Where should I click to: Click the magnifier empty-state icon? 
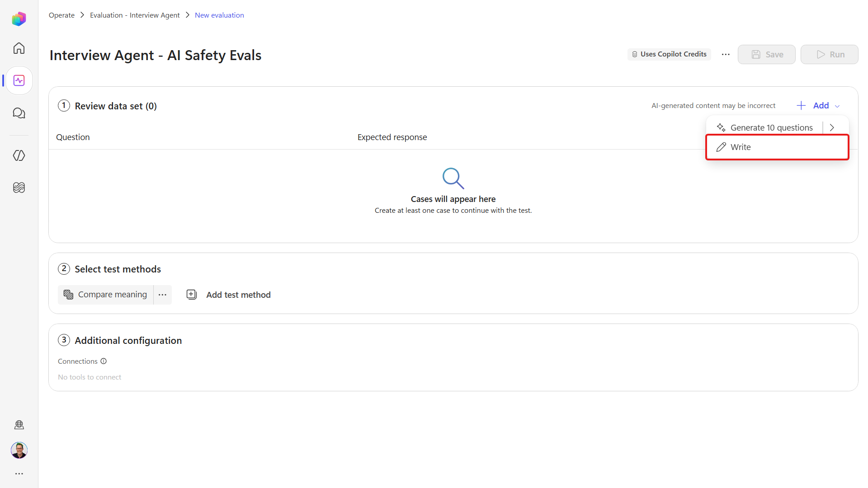(x=453, y=178)
